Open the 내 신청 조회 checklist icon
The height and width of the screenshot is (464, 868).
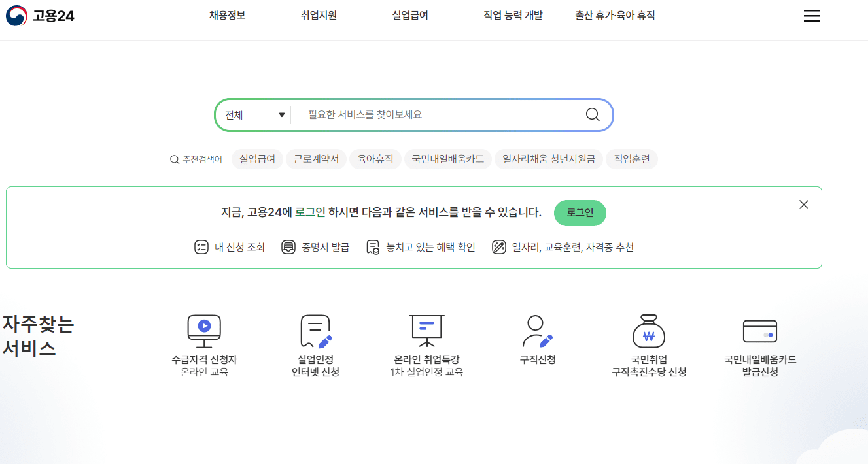point(201,247)
